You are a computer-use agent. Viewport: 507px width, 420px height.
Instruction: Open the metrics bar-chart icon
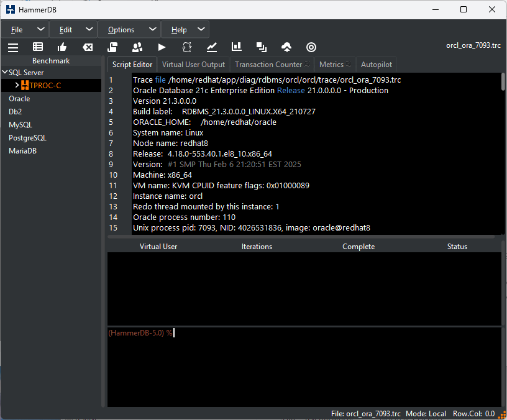[237, 47]
